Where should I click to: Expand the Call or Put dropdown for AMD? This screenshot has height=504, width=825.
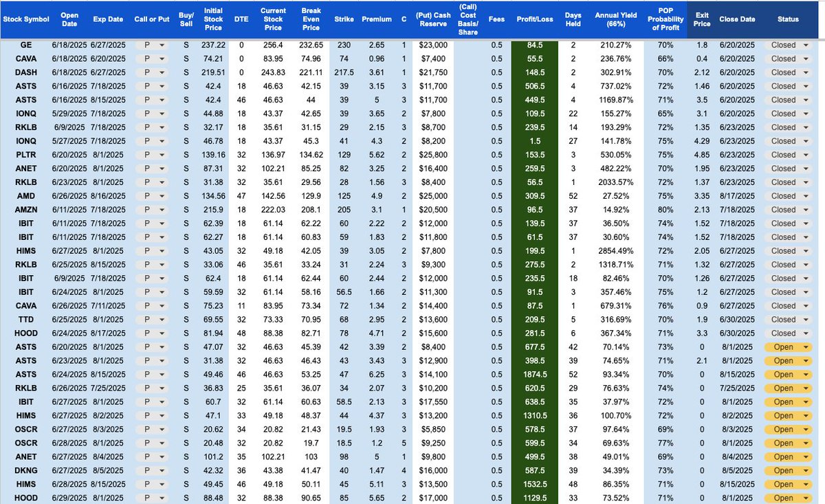(151, 196)
